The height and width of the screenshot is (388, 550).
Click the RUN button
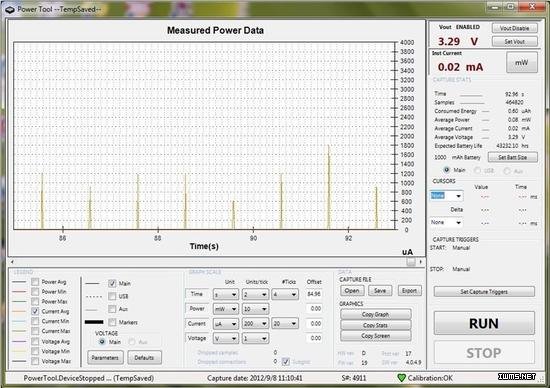coord(484,323)
